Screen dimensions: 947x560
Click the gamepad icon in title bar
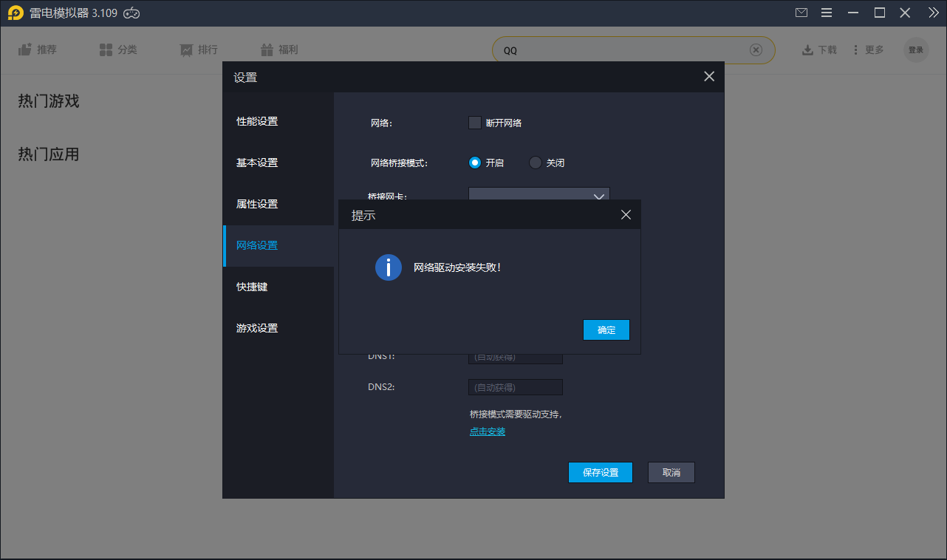coord(131,13)
